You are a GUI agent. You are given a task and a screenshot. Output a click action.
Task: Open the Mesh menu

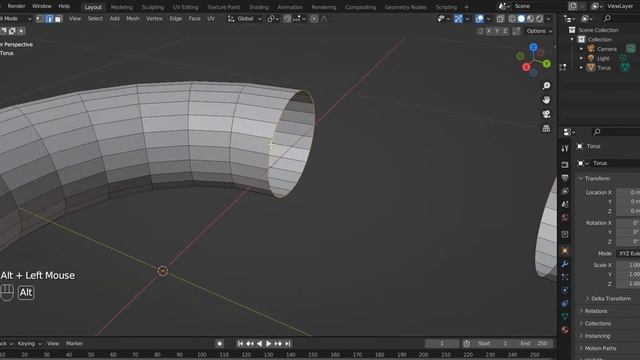(x=133, y=19)
